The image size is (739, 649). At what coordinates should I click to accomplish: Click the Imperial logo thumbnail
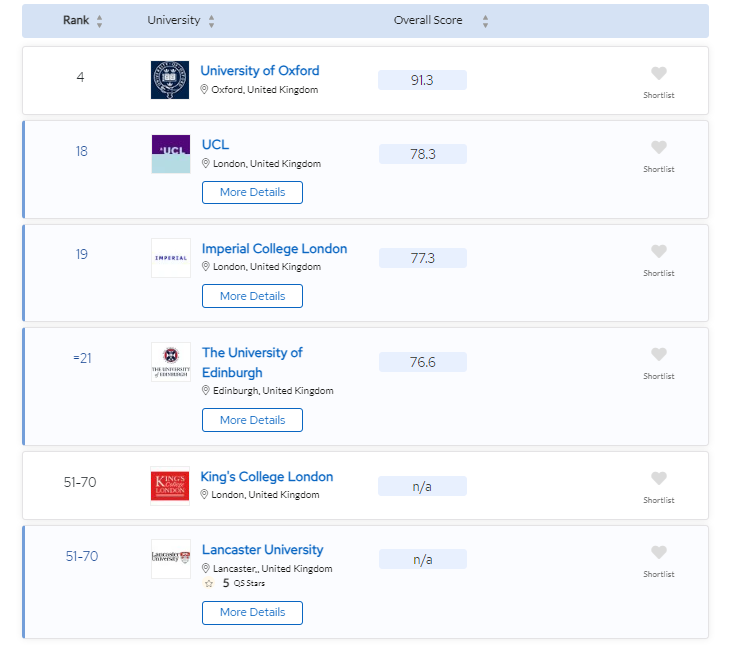point(171,258)
